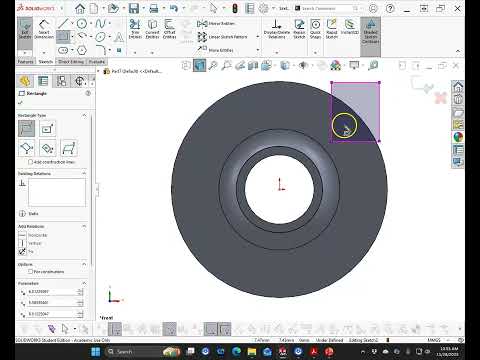The height and width of the screenshot is (360, 480).
Task: Enable Add construction lines checkbox
Action: pos(30,162)
